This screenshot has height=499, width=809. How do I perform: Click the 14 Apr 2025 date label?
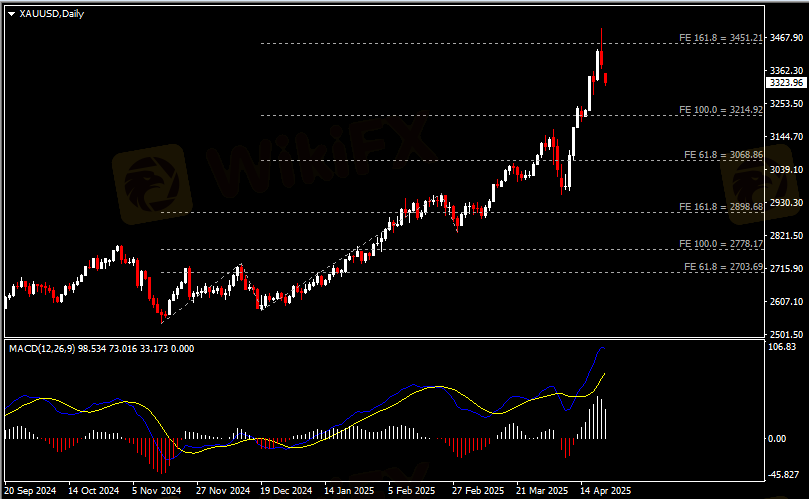(605, 491)
